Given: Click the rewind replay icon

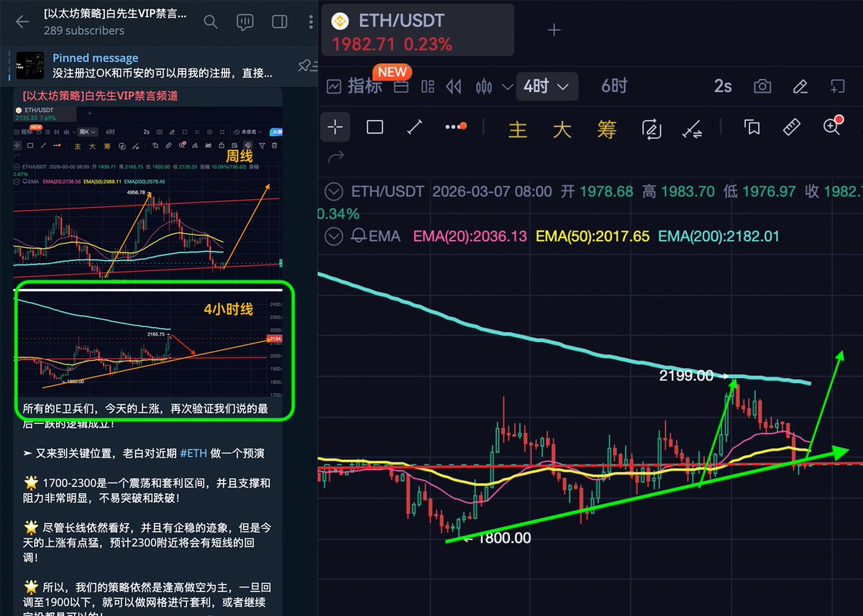Looking at the screenshot, I should (453, 87).
